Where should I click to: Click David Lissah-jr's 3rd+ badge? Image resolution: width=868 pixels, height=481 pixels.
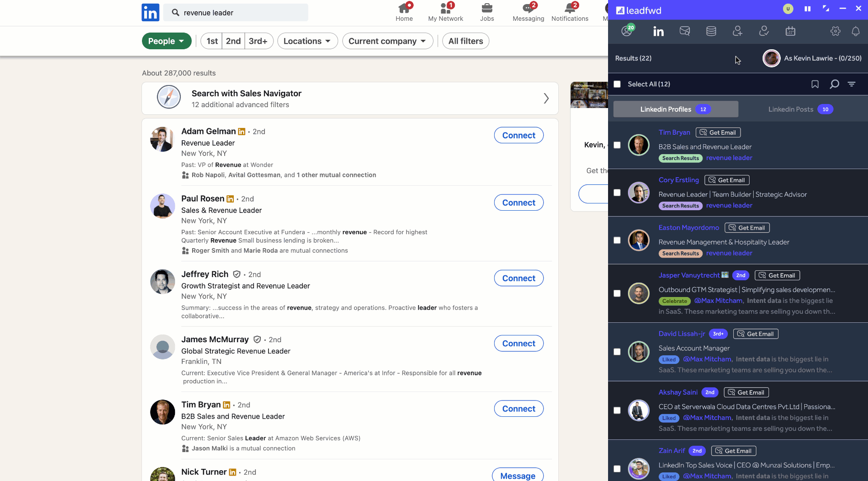coord(718,334)
